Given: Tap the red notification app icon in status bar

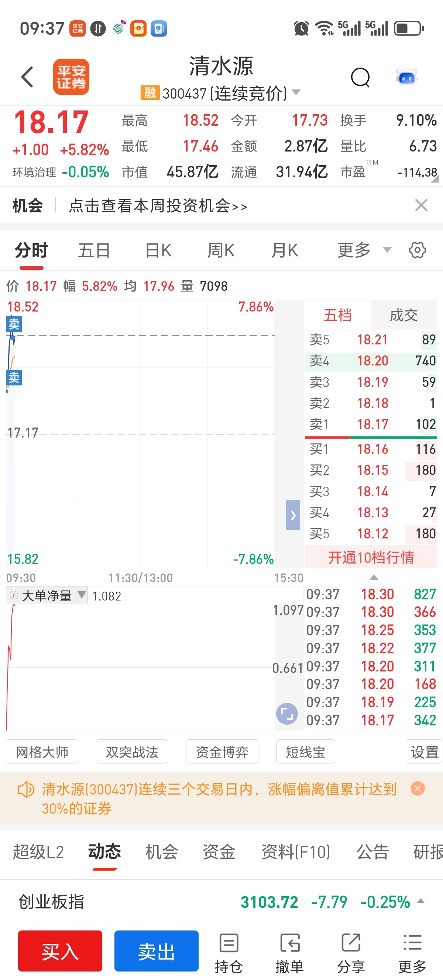Looking at the screenshot, I should 78,28.
